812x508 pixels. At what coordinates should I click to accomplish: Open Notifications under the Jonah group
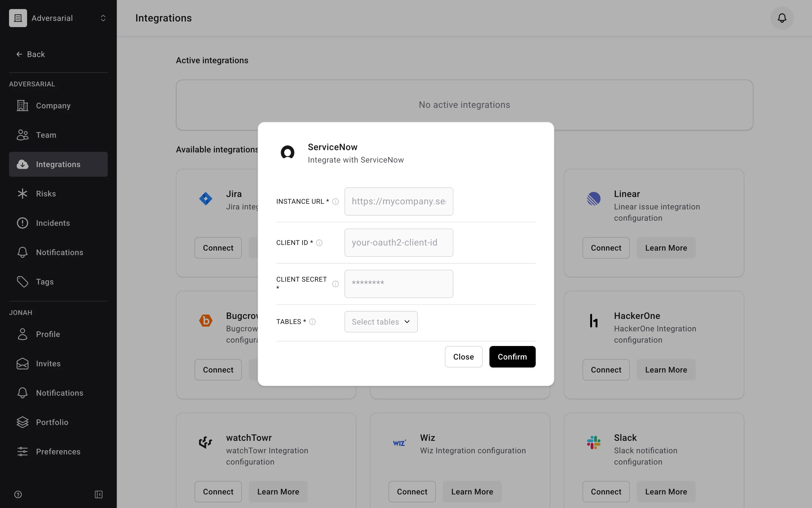coord(58,393)
